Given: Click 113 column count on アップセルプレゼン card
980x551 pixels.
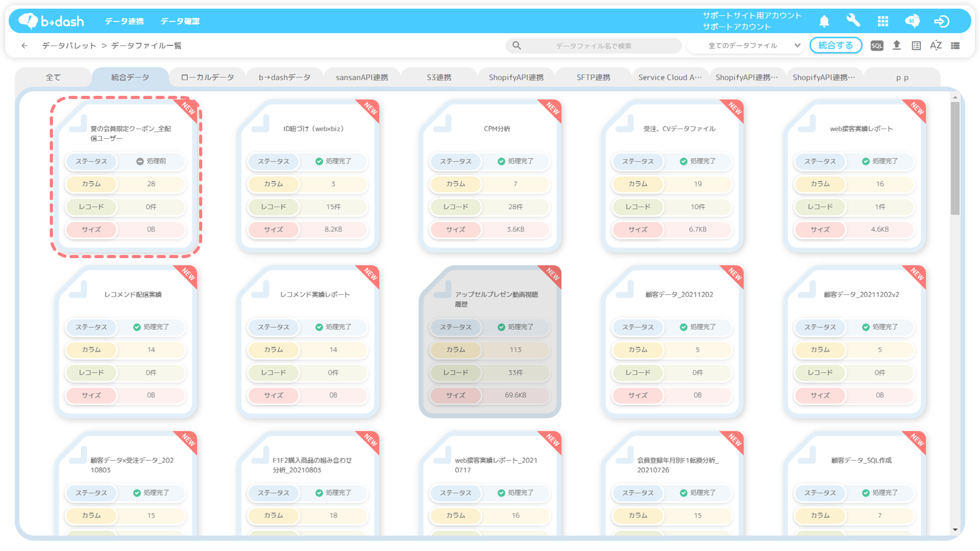Looking at the screenshot, I should [x=515, y=350].
